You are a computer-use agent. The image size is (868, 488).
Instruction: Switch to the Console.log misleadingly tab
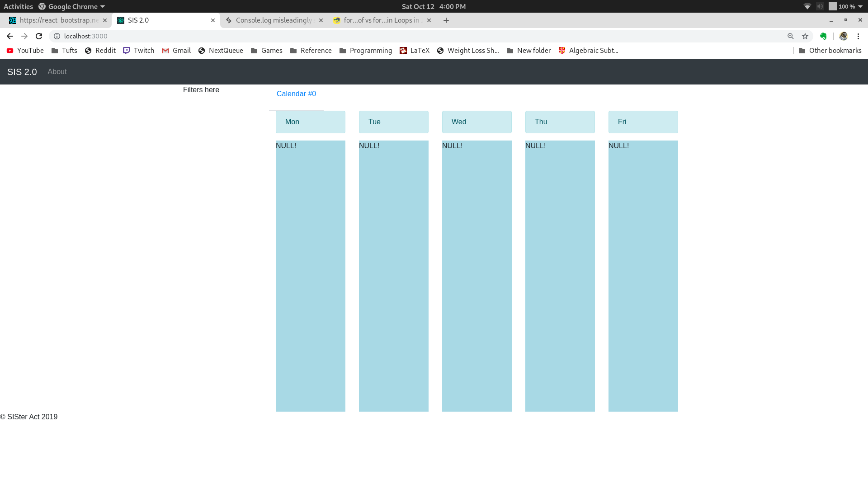click(274, 20)
